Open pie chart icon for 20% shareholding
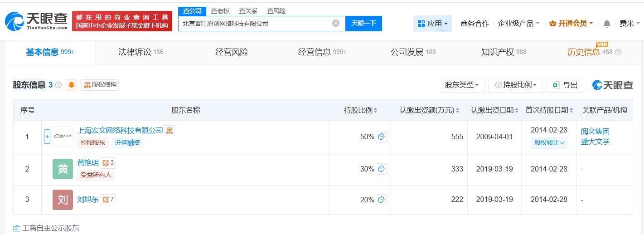 (381, 200)
